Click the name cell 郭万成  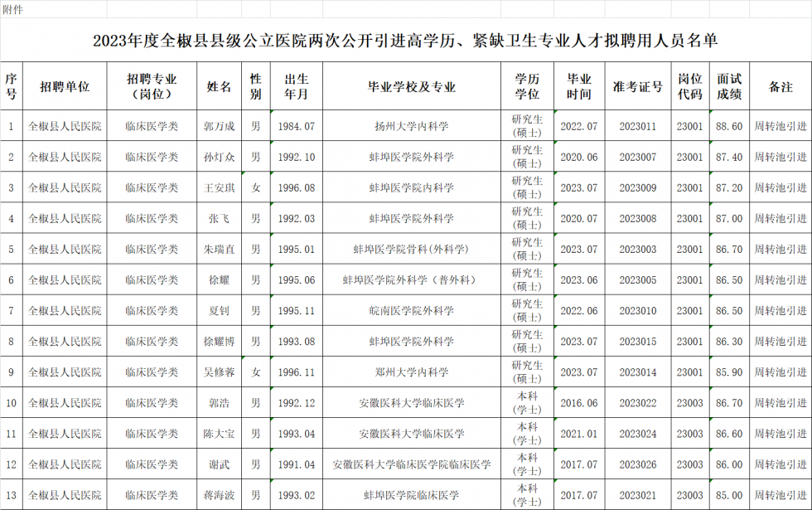219,126
